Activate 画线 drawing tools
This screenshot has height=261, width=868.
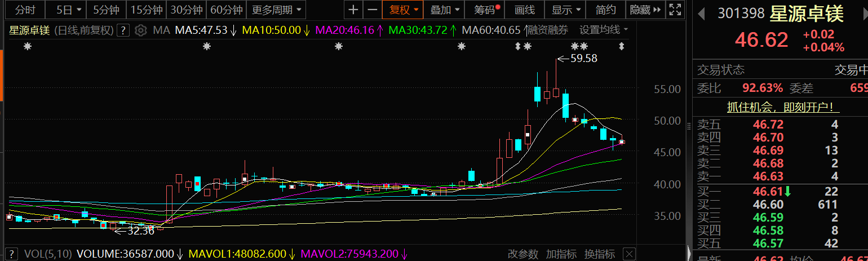[x=524, y=10]
